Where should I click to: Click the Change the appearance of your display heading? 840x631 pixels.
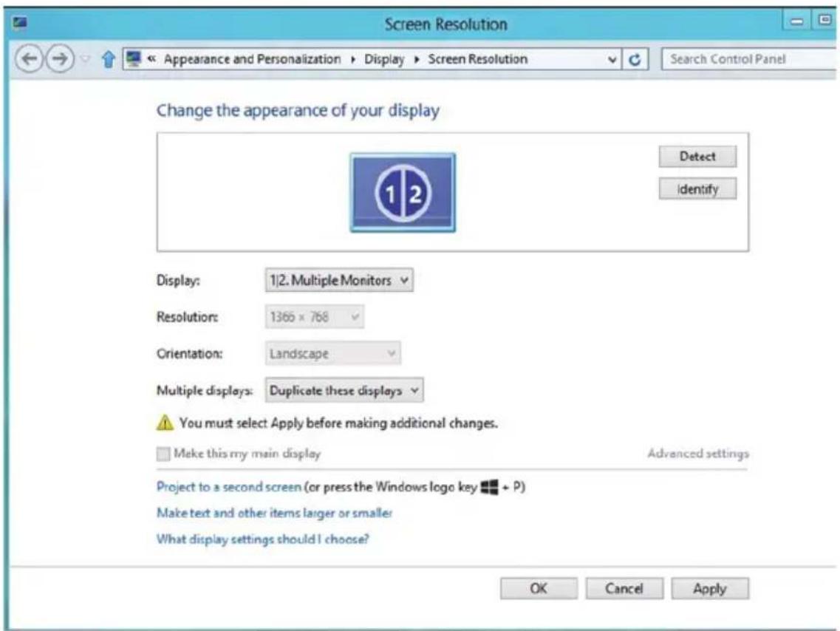298,110
